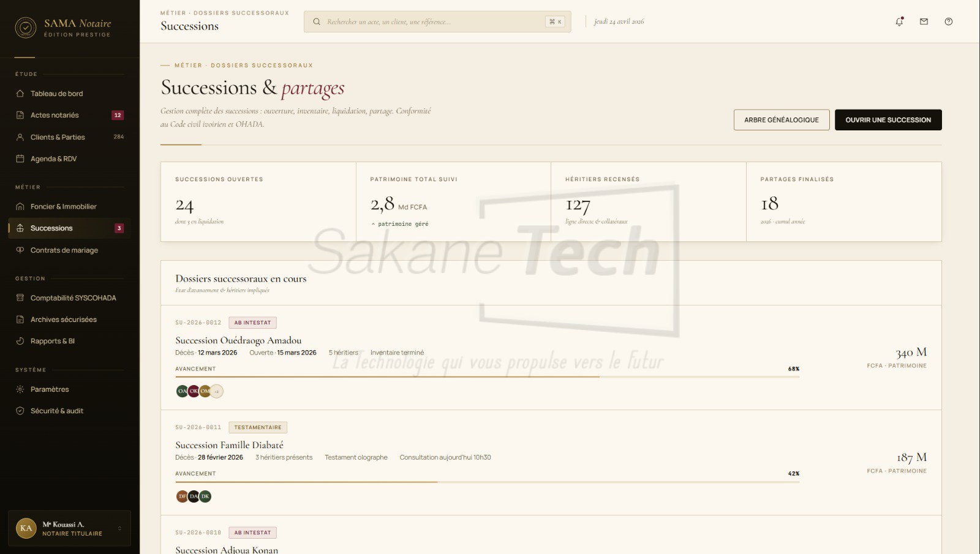Click the OM heir avatar
The height and width of the screenshot is (554, 980).
tap(205, 391)
